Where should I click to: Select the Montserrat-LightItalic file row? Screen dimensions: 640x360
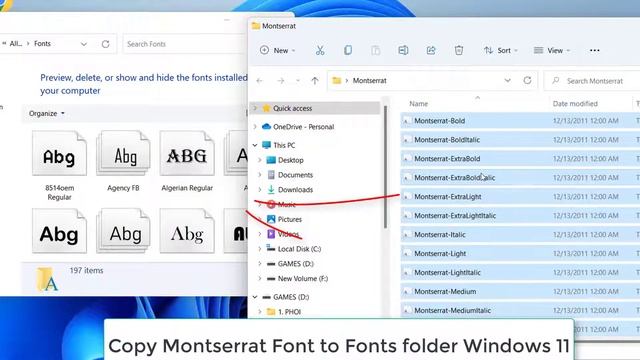[520, 273]
